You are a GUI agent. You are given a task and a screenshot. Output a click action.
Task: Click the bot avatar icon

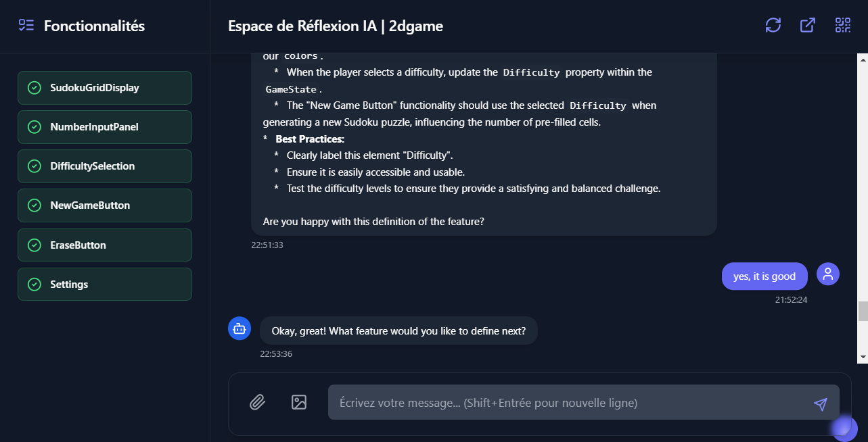239,328
